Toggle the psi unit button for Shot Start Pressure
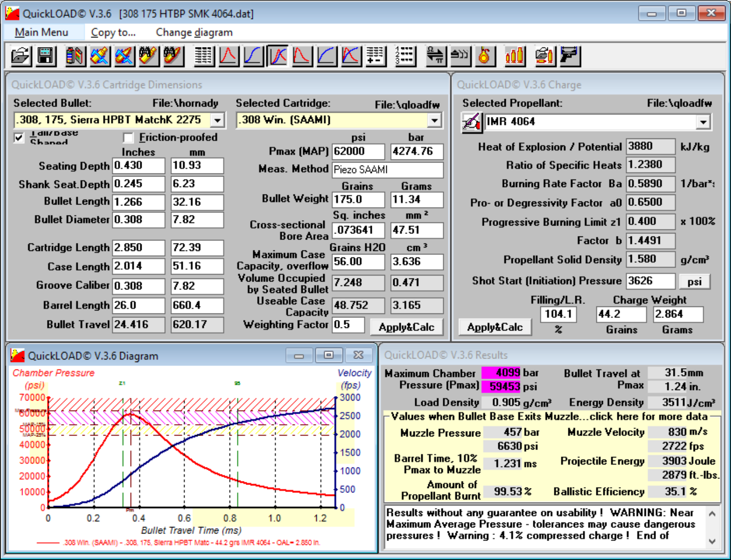Image resolution: width=731 pixels, height=560 pixels. (694, 281)
